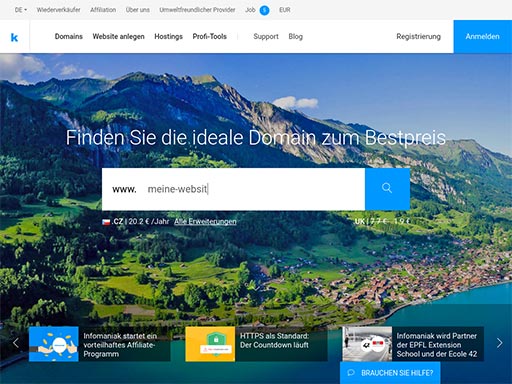
Task: Open the Hostings menu
Action: 168,36
